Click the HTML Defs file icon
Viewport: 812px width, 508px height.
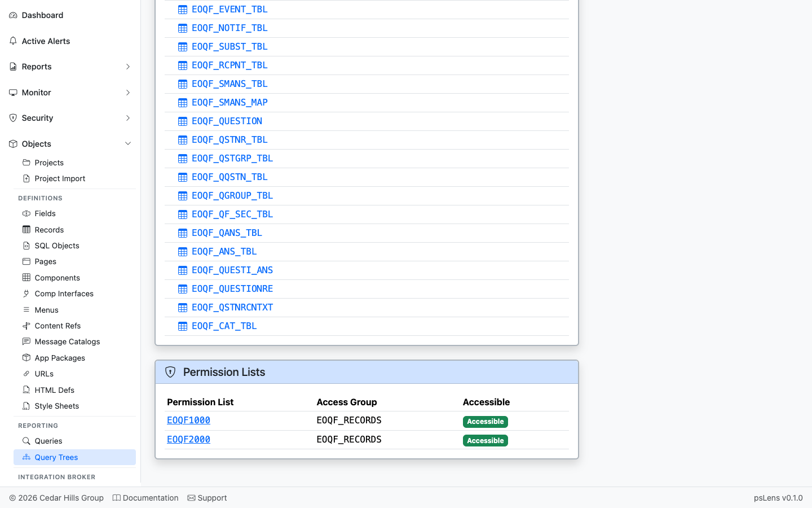coord(27,390)
